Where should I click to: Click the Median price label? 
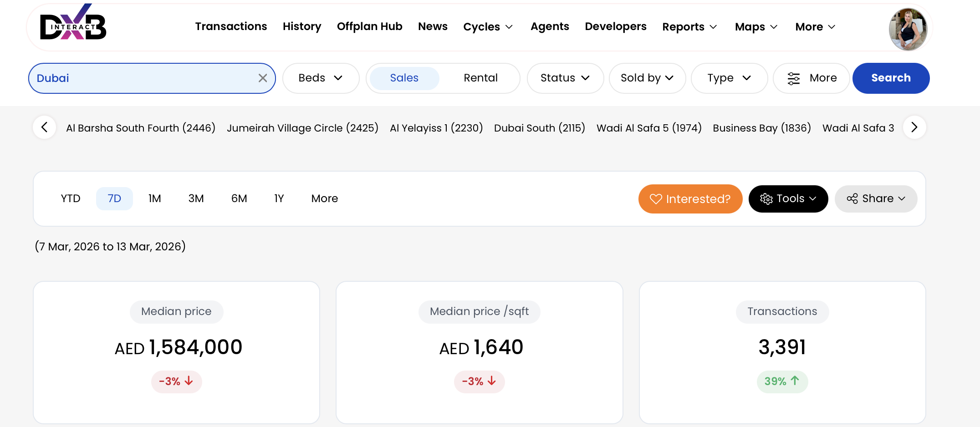click(176, 311)
